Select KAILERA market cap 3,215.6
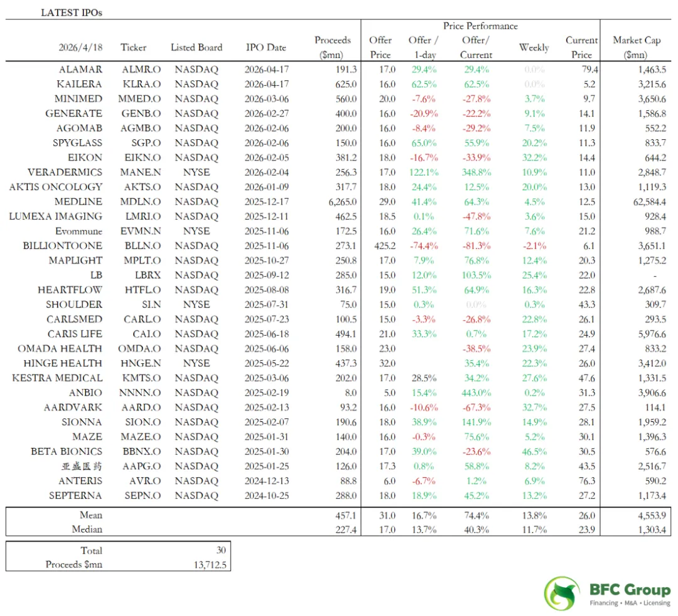This screenshot has width=678, height=616. (x=652, y=84)
